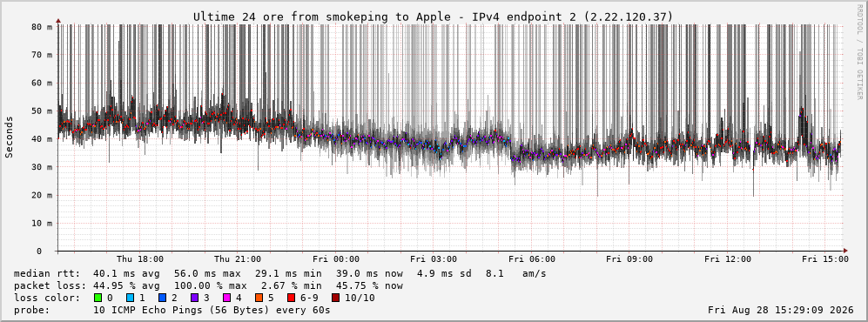The width and height of the screenshot is (868, 322).
Task: Click the light blue loss color 1 swatch
Action: 130,298
